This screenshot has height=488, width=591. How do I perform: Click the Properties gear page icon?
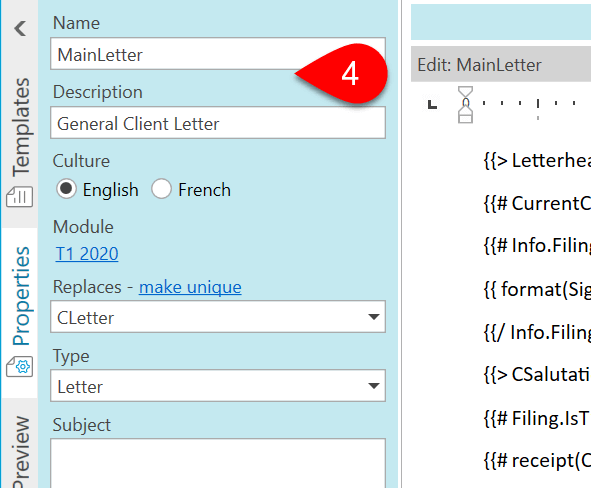pyautogui.click(x=19, y=367)
